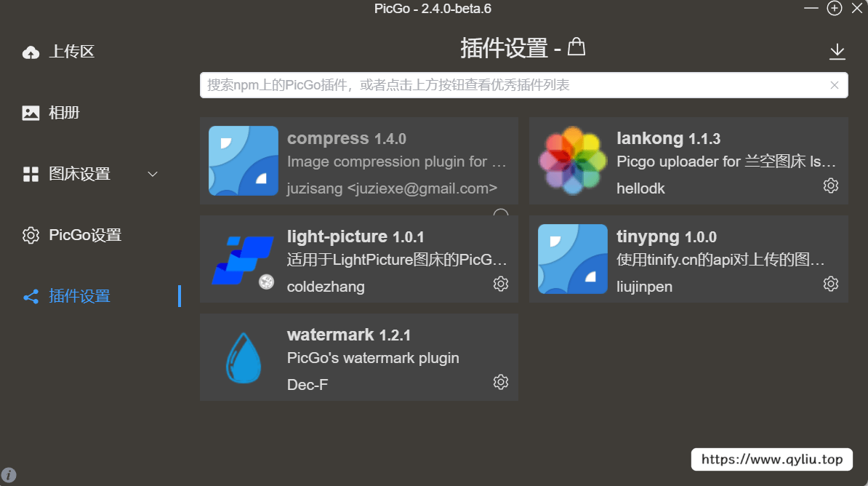The width and height of the screenshot is (868, 486).
Task: Open settings gear on the tinypng plugin
Action: click(x=831, y=284)
